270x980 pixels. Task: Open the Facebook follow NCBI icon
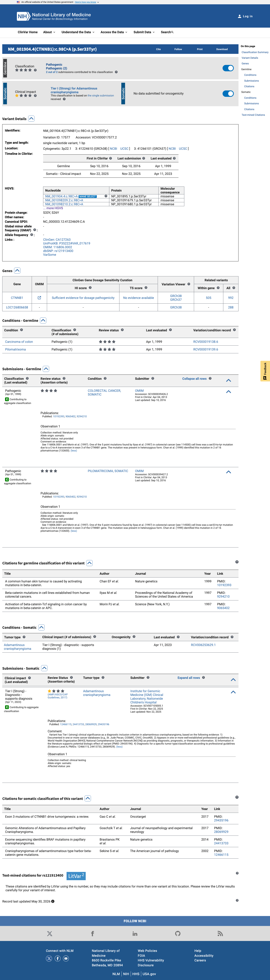tap(92, 934)
